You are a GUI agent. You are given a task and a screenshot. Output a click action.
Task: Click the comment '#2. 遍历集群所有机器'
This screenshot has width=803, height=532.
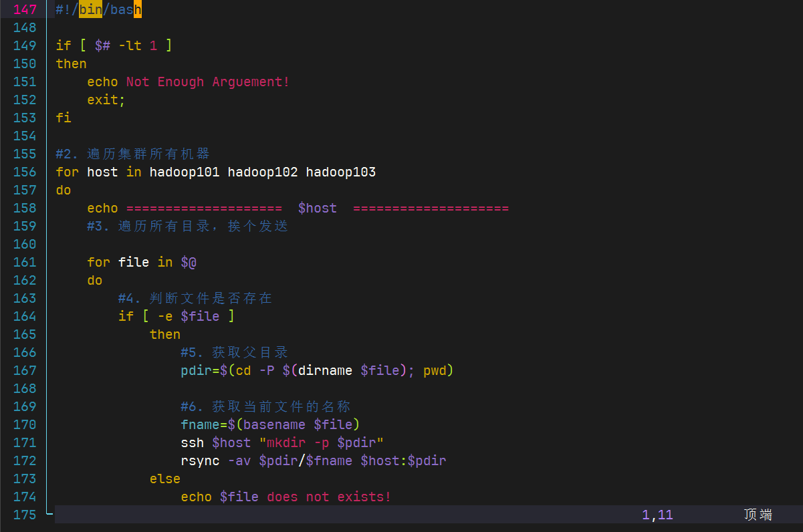pyautogui.click(x=133, y=154)
